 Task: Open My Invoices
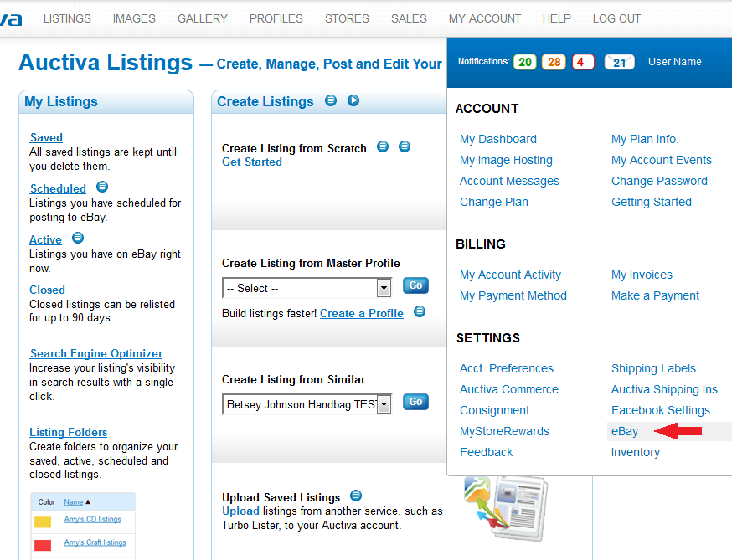coord(642,275)
